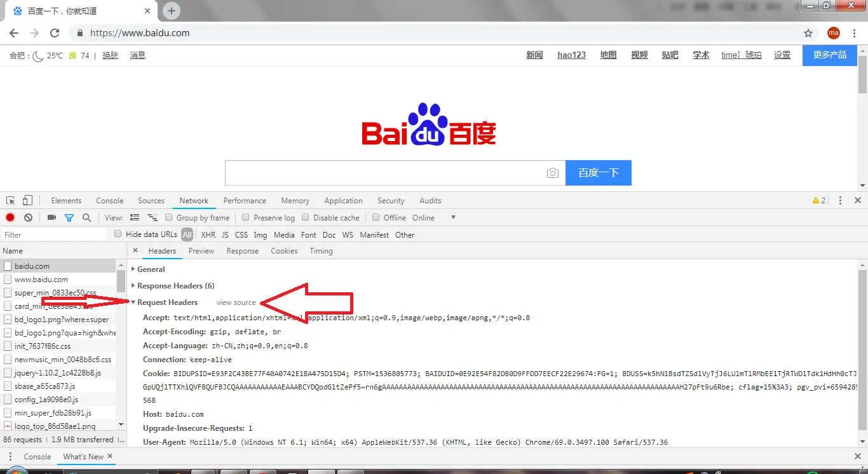Enable Preserve log checkbox
The height and width of the screenshot is (474, 868).
point(246,217)
